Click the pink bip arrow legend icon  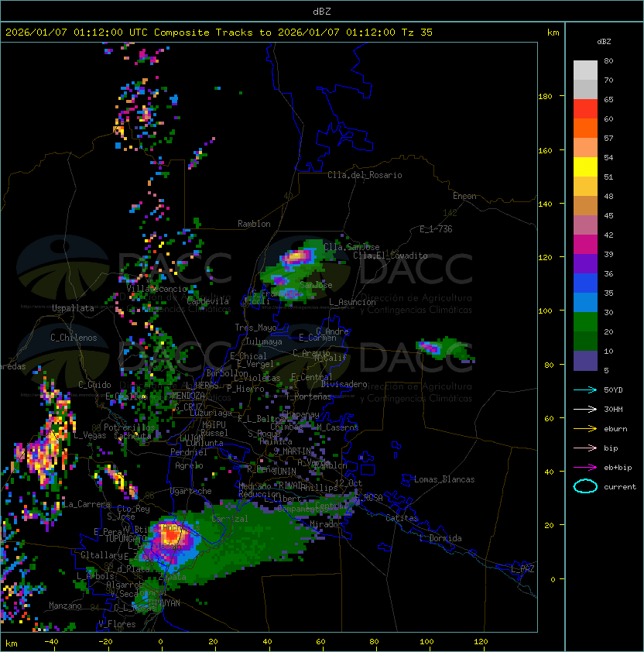pos(585,448)
